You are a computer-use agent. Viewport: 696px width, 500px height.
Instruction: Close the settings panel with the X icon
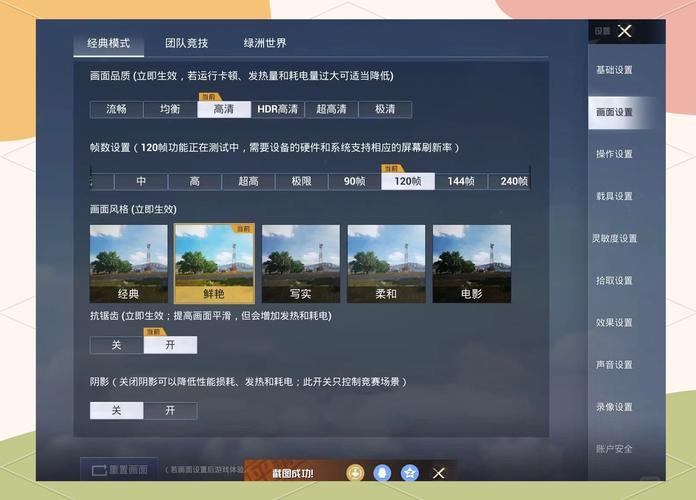[x=625, y=31]
